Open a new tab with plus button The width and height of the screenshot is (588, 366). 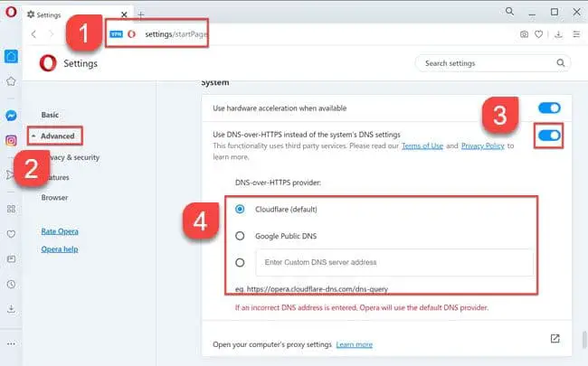coord(141,15)
